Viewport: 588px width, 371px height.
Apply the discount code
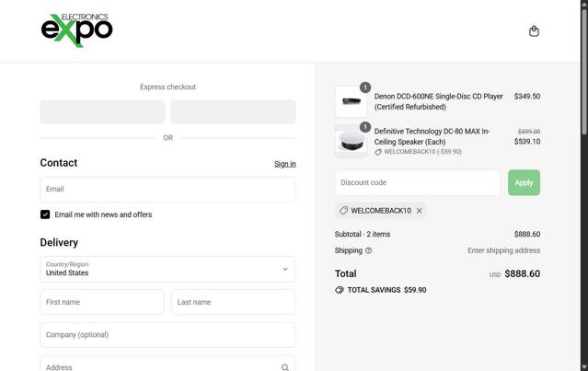click(524, 182)
